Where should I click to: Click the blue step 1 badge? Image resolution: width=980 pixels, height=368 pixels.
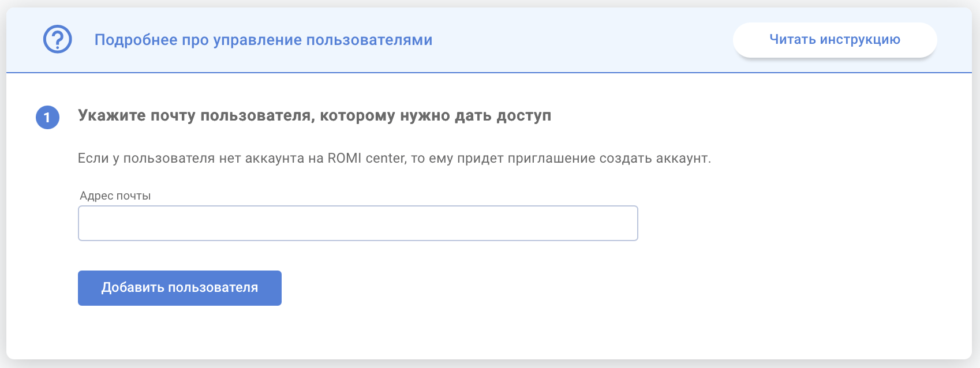click(x=47, y=118)
